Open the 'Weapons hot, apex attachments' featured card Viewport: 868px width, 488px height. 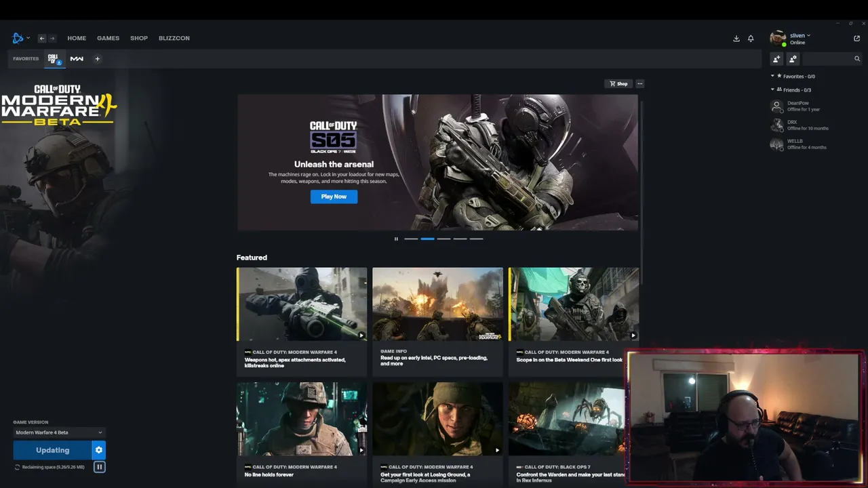click(302, 321)
